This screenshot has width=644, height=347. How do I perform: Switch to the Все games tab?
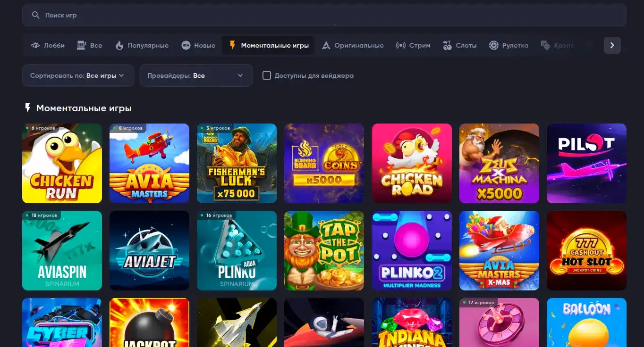89,45
